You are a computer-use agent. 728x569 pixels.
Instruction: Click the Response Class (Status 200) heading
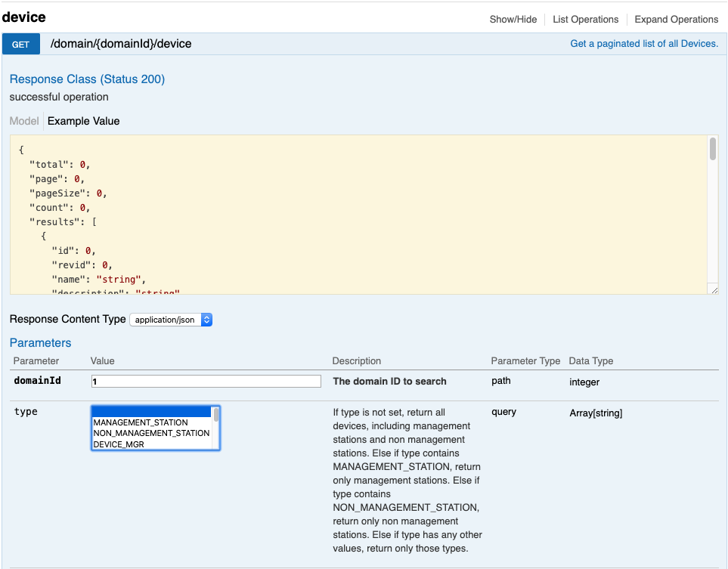coord(87,79)
